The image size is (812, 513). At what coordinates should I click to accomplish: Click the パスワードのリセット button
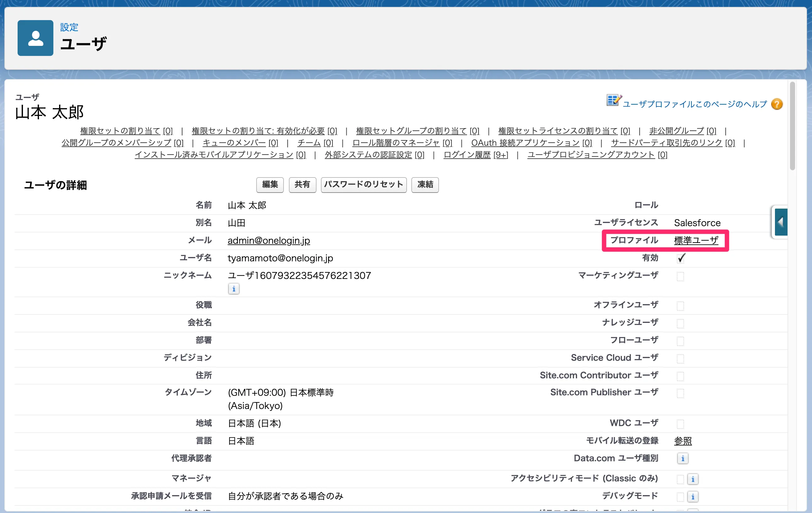coord(364,184)
